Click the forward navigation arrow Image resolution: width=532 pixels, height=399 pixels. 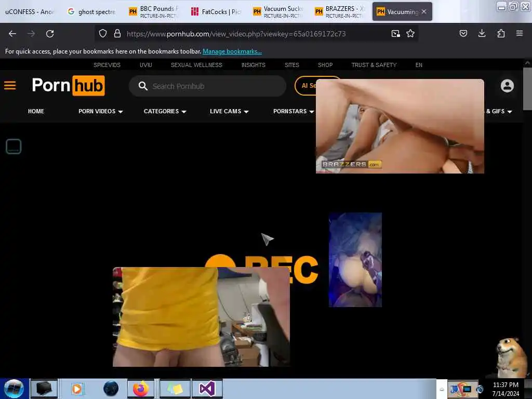tap(31, 34)
